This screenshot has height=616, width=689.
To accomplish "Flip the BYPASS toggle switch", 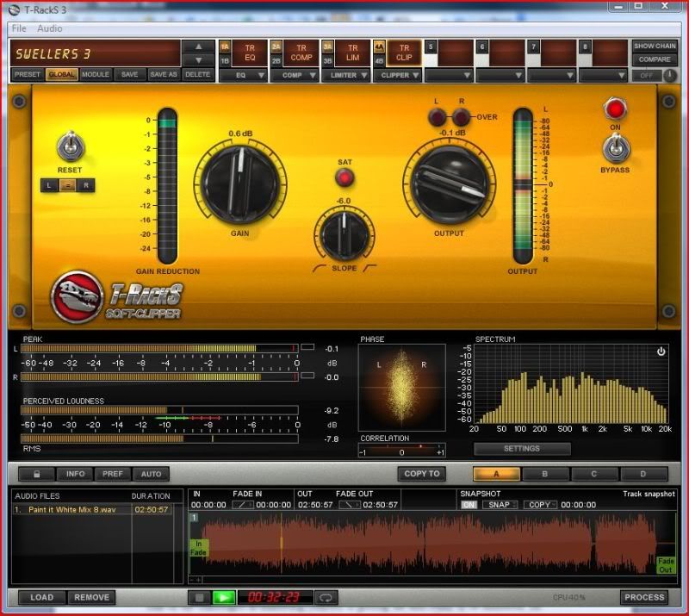I will [x=616, y=148].
